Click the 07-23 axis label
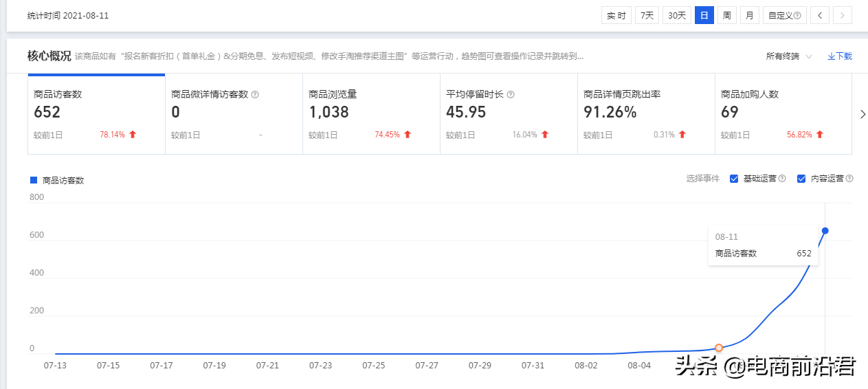 click(x=320, y=366)
